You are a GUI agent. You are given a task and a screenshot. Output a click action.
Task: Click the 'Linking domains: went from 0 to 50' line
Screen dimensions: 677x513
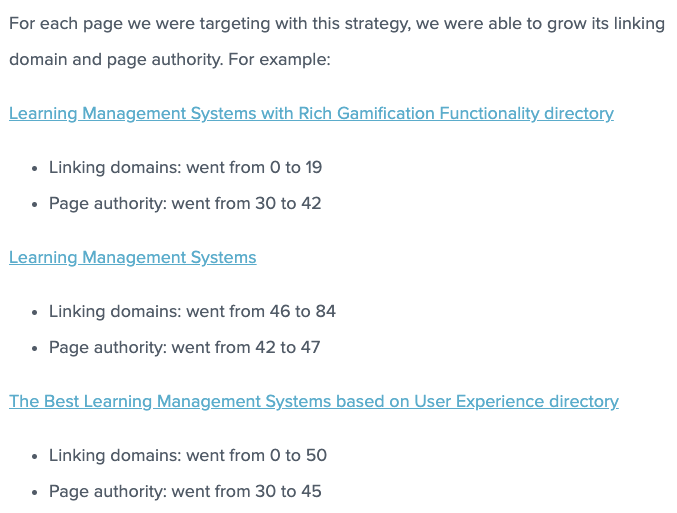tap(188, 455)
